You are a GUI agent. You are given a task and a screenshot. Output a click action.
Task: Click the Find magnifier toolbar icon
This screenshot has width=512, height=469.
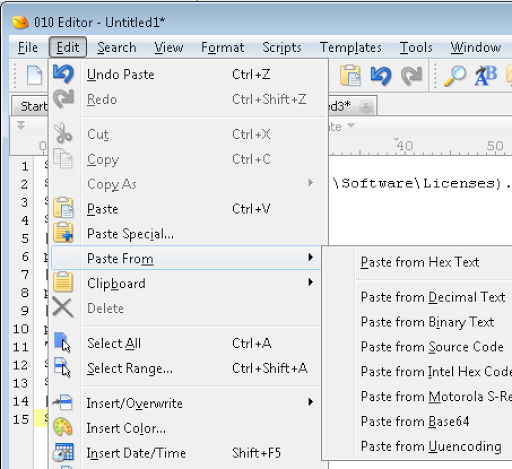click(x=455, y=76)
